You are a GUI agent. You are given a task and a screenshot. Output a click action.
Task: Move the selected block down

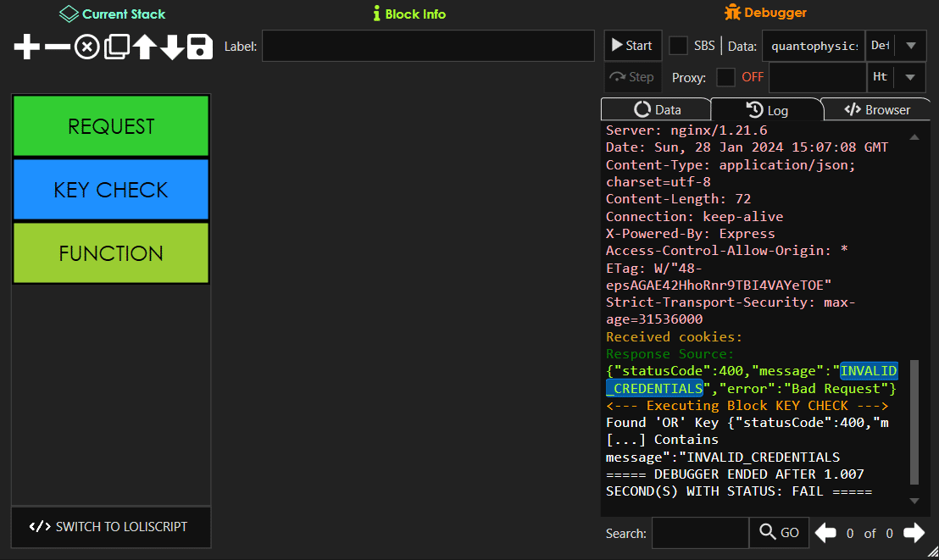(x=172, y=47)
